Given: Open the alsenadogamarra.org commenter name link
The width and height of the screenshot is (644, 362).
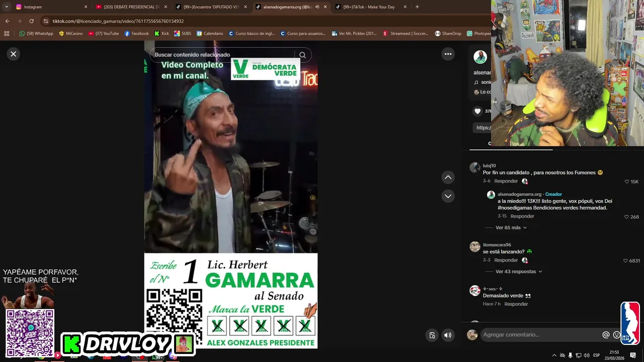Looking at the screenshot, I should [x=519, y=194].
